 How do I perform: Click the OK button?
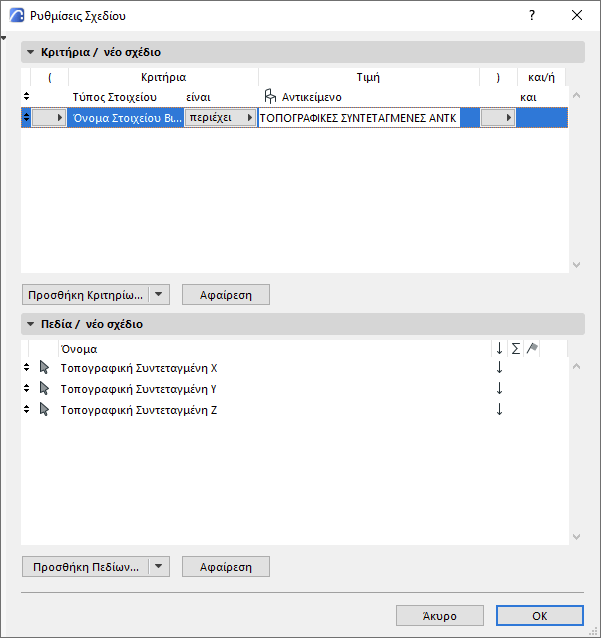pyautogui.click(x=539, y=615)
